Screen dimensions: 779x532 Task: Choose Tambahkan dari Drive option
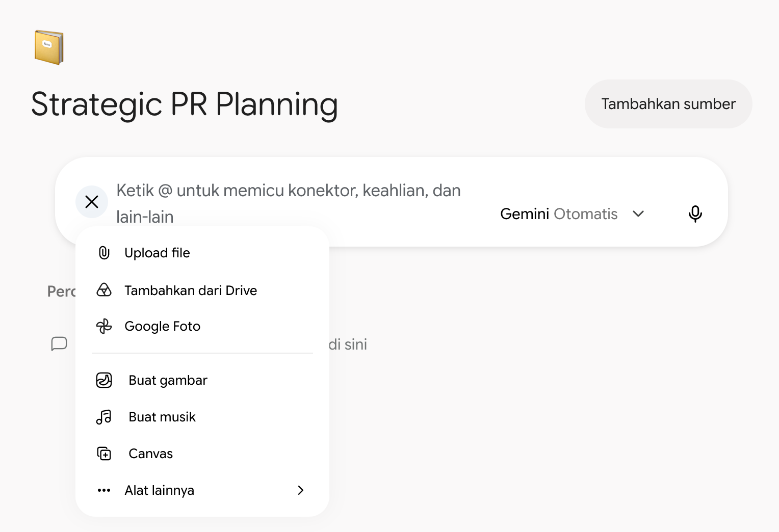point(202,290)
